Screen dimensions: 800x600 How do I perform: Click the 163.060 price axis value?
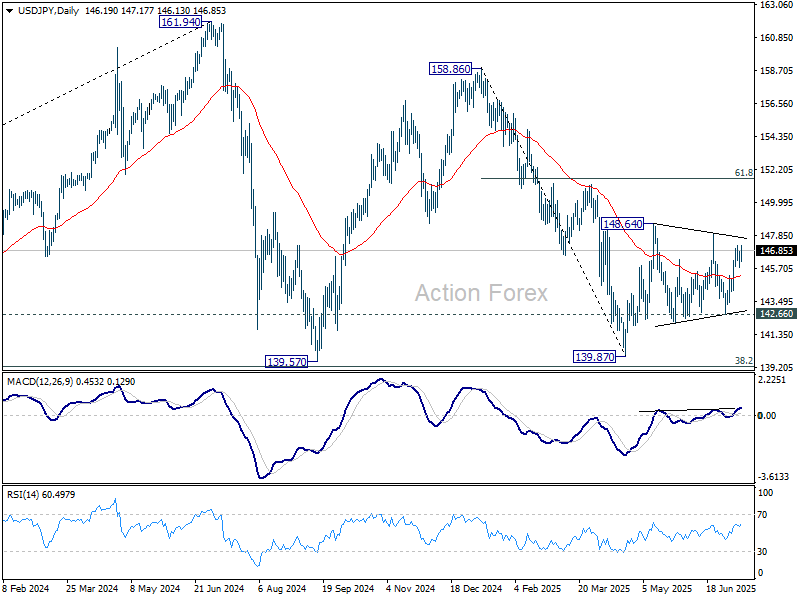click(x=776, y=5)
